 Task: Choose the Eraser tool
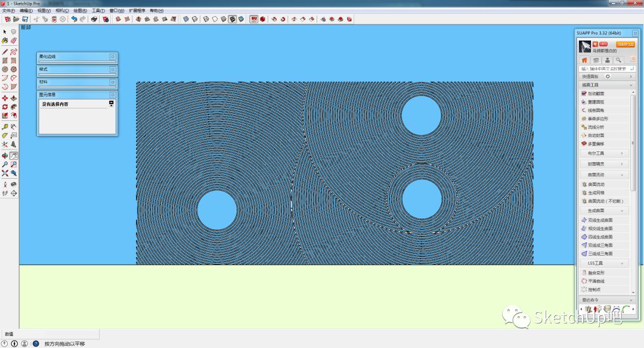pos(14,41)
